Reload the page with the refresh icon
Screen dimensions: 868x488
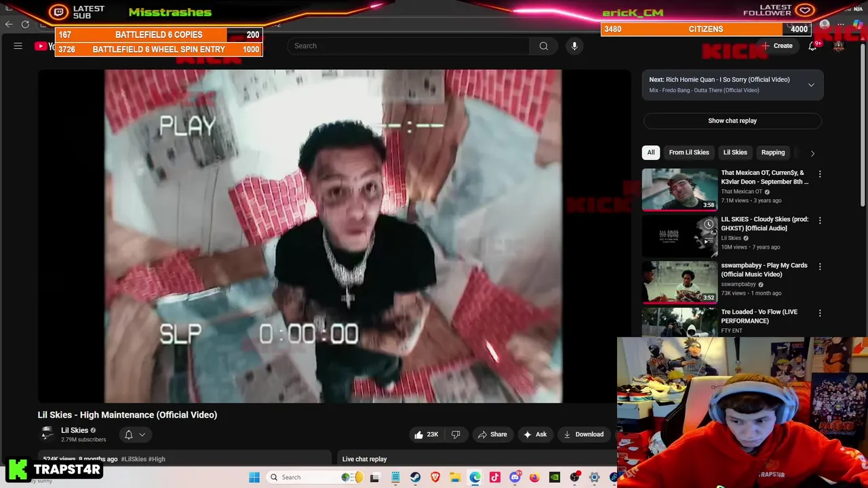pos(25,24)
